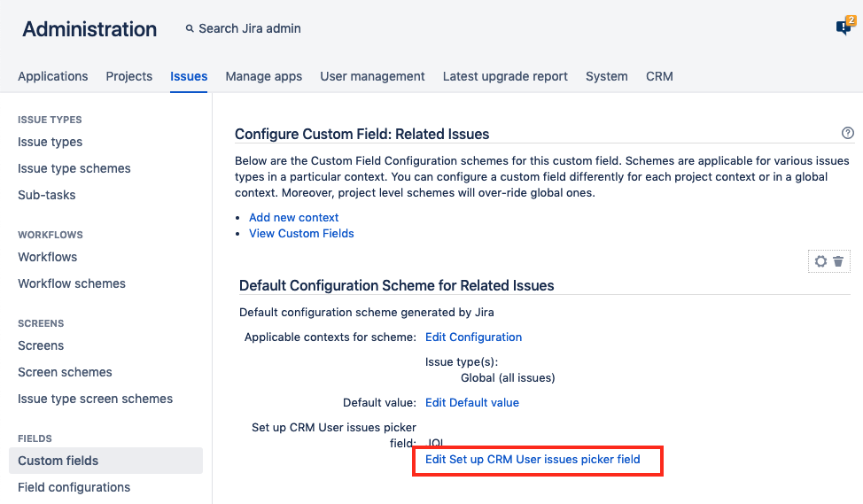Select Workflows in the sidebar
This screenshot has width=863, height=504.
(48, 257)
